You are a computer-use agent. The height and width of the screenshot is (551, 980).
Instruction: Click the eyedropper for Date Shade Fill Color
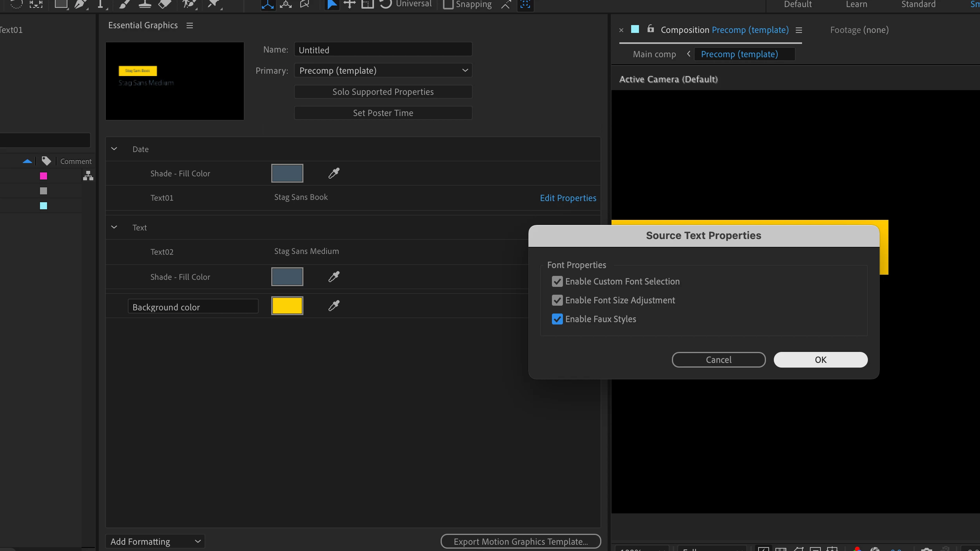click(x=334, y=173)
